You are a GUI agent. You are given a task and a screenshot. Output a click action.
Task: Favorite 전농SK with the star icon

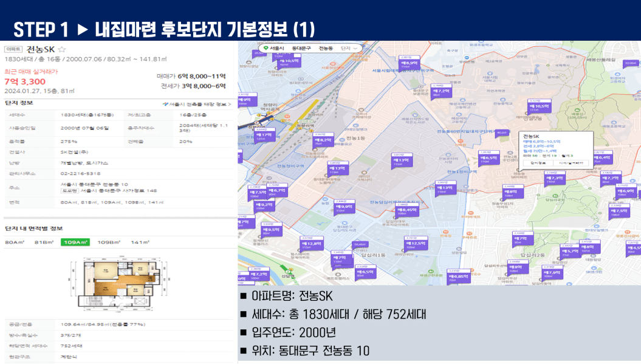[x=62, y=49]
